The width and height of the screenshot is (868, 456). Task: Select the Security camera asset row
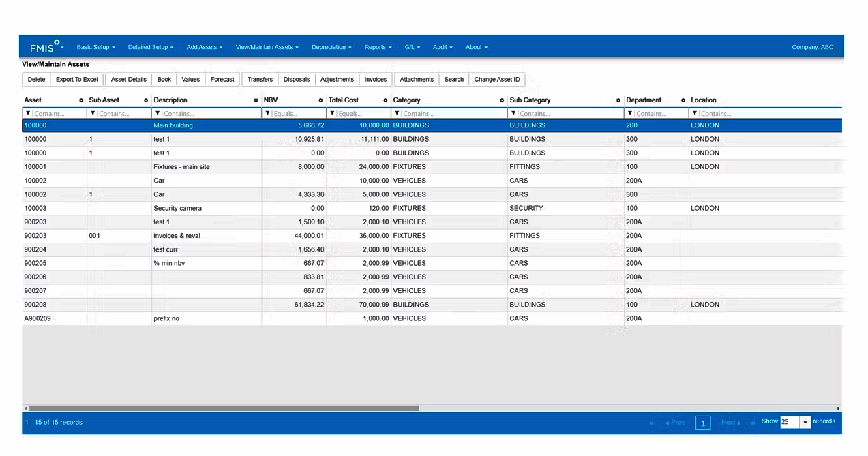tap(177, 209)
